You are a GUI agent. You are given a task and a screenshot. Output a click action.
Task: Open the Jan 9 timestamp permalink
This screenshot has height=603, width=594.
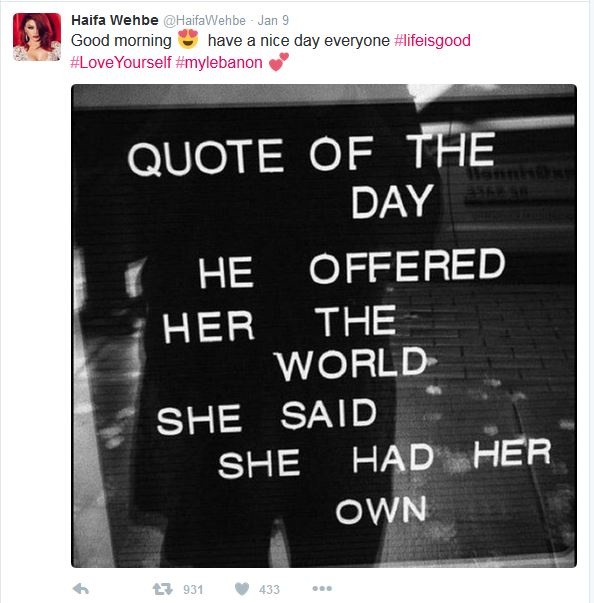pos(273,20)
